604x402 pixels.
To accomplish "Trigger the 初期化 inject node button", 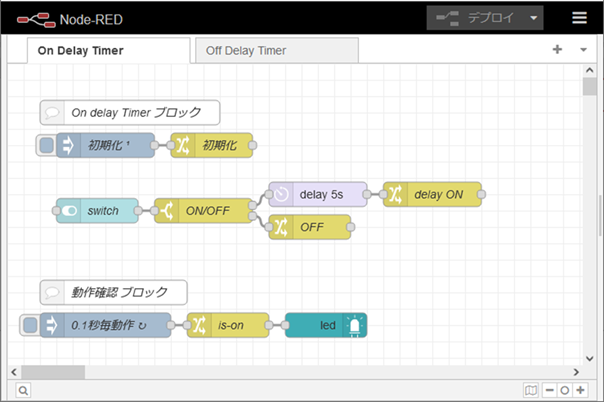I will (46, 146).
